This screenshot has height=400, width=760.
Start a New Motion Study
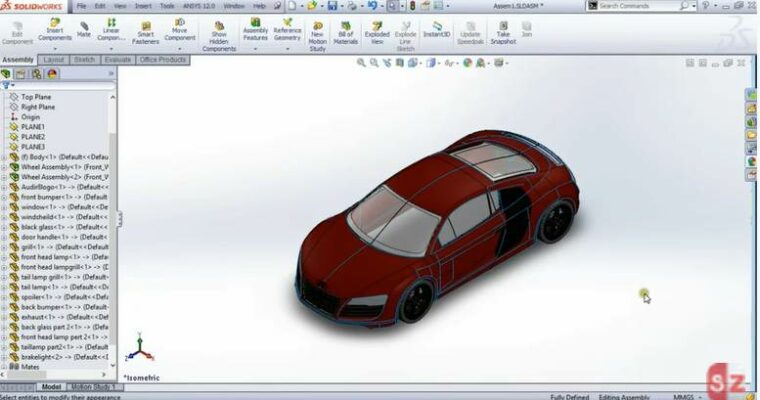pos(317,36)
